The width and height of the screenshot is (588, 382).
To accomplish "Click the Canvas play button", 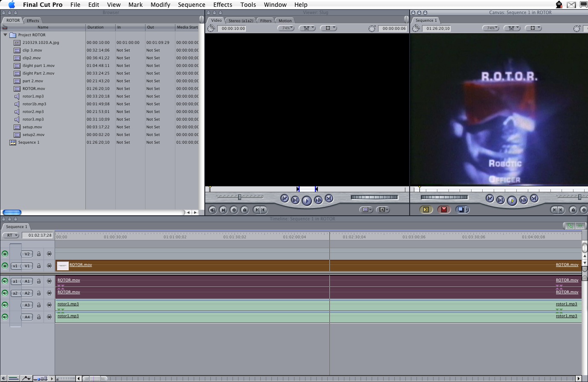I will pos(512,200).
